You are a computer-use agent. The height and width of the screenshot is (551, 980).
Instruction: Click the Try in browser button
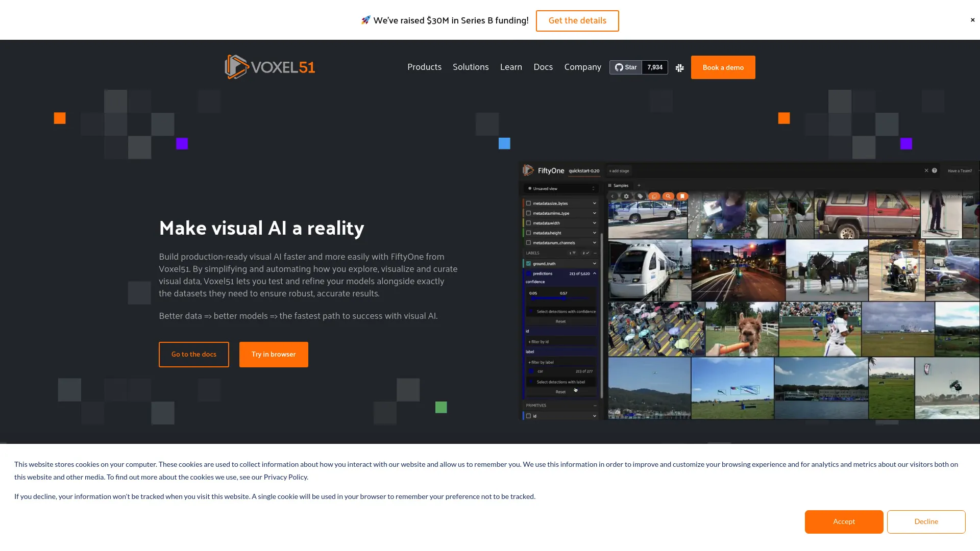(274, 354)
